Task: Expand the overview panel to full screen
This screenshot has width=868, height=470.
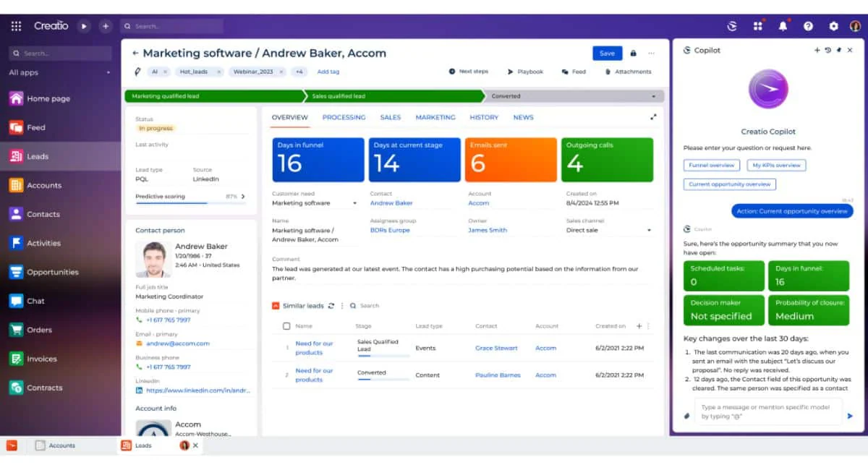Action: click(653, 117)
